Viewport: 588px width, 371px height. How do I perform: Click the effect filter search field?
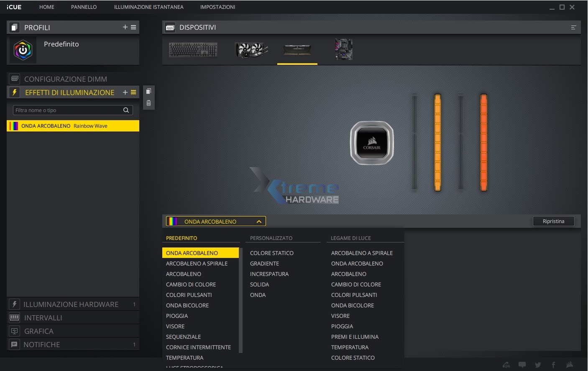[x=68, y=110]
